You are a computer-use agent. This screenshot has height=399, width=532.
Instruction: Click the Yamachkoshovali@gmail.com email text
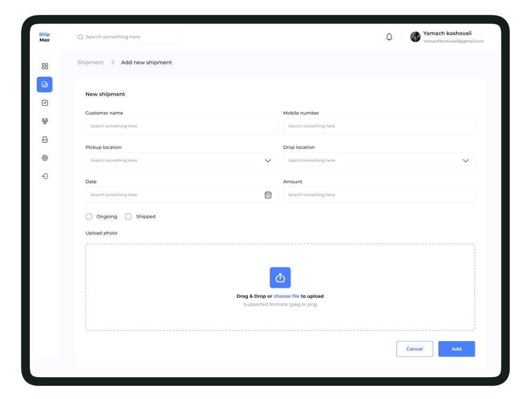coord(453,41)
